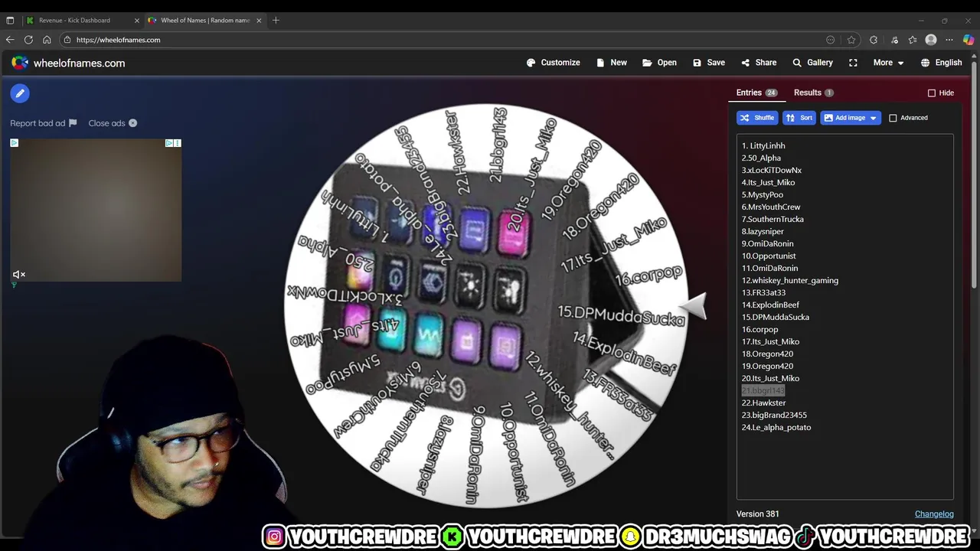Image resolution: width=980 pixels, height=551 pixels.
Task: Select entry 22.Hawkster in list
Action: click(763, 403)
